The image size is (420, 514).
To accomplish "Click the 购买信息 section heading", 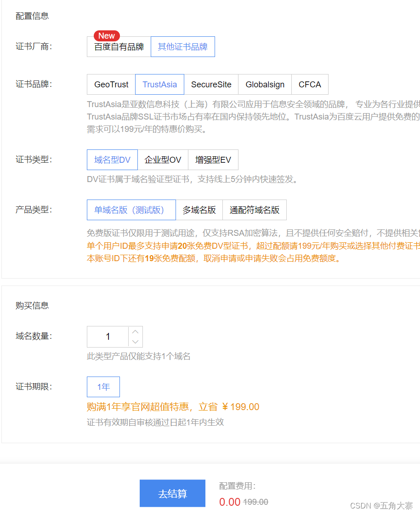I will [x=32, y=306].
